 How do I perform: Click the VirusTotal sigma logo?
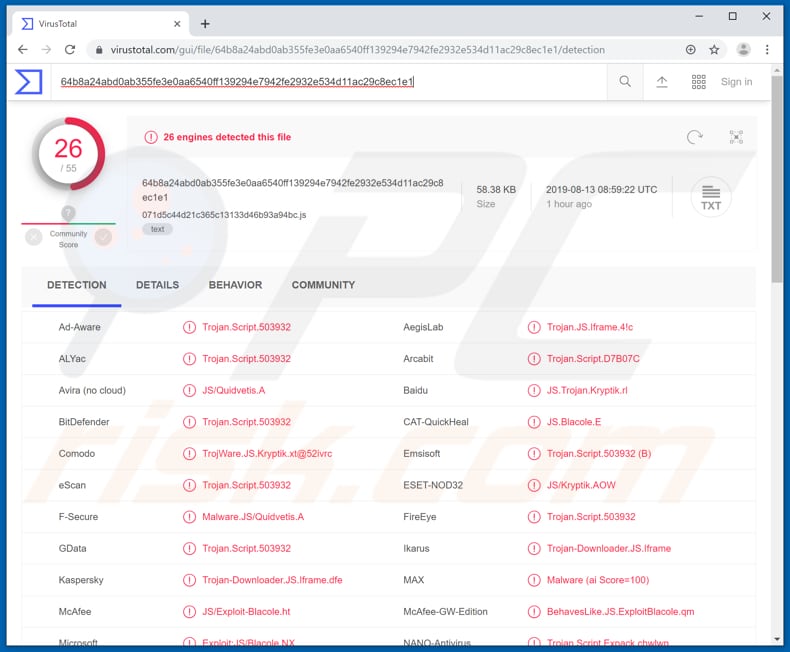pos(28,82)
